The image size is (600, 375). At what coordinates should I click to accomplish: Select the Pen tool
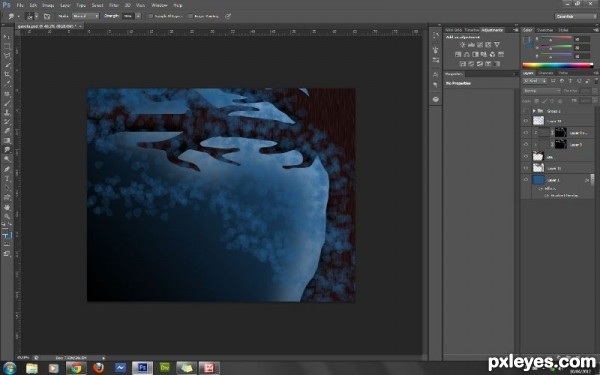pos(7,169)
